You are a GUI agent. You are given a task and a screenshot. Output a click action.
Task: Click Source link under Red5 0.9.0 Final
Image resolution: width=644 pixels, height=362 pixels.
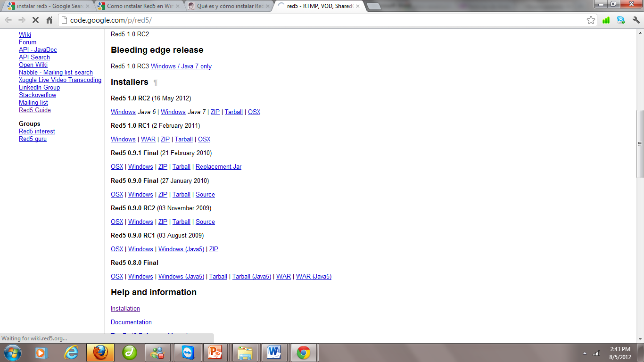[205, 194]
